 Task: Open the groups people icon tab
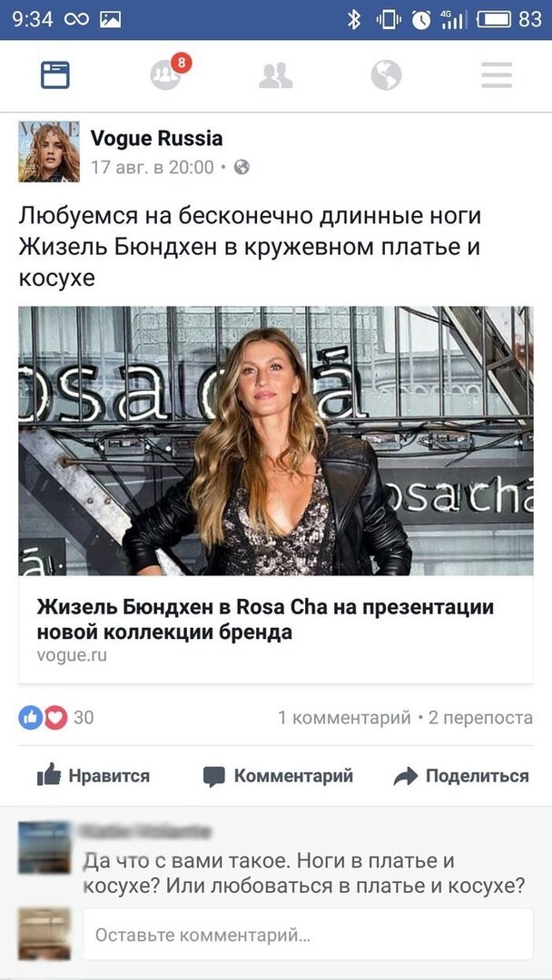pos(276,75)
